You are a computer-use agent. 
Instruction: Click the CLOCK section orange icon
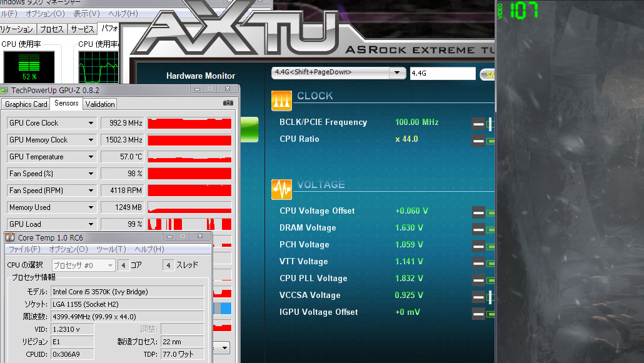click(x=281, y=101)
